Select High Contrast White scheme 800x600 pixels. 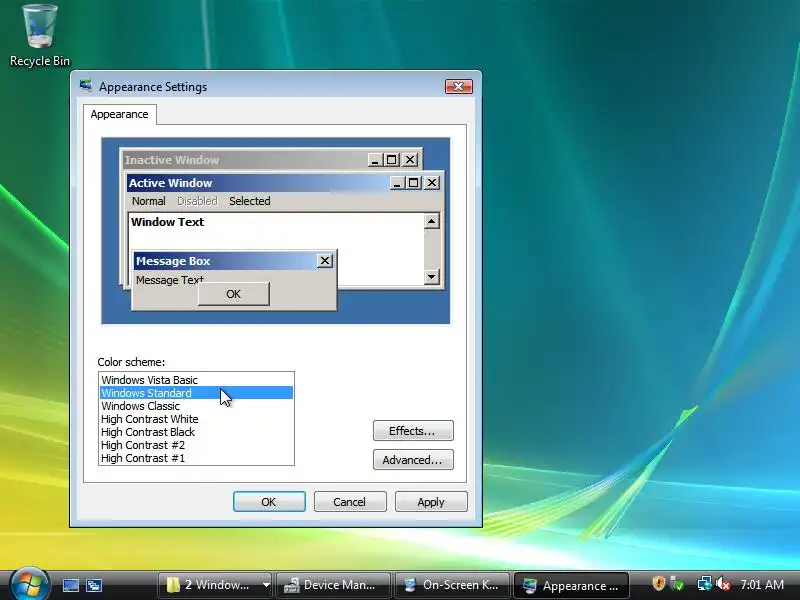pos(196,419)
